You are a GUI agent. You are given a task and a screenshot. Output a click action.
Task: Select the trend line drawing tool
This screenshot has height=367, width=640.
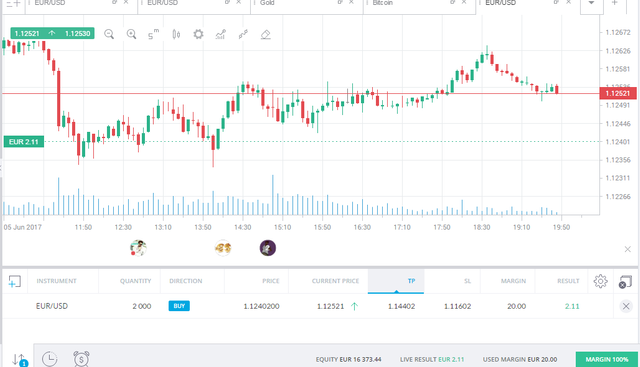(x=243, y=34)
